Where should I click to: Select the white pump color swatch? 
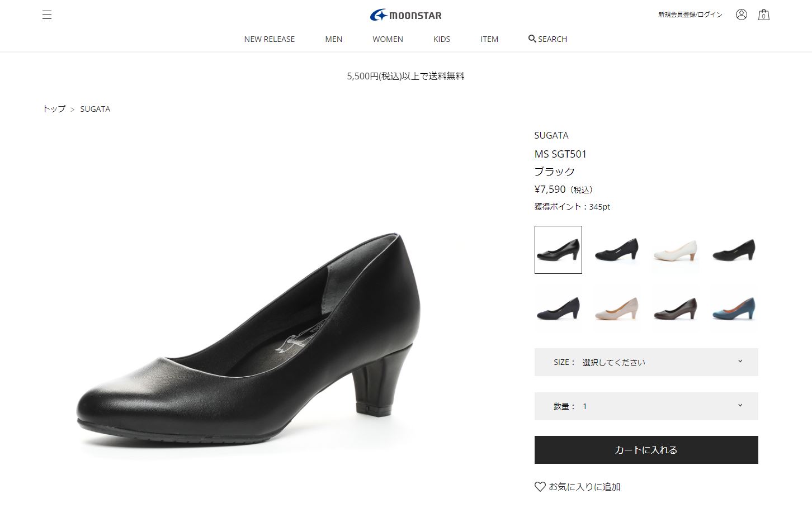tap(676, 250)
